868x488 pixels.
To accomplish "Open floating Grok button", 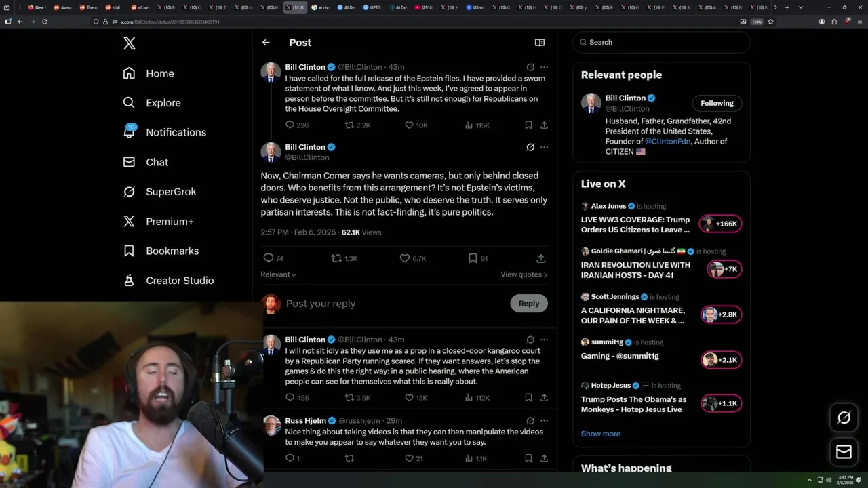I will 844,418.
